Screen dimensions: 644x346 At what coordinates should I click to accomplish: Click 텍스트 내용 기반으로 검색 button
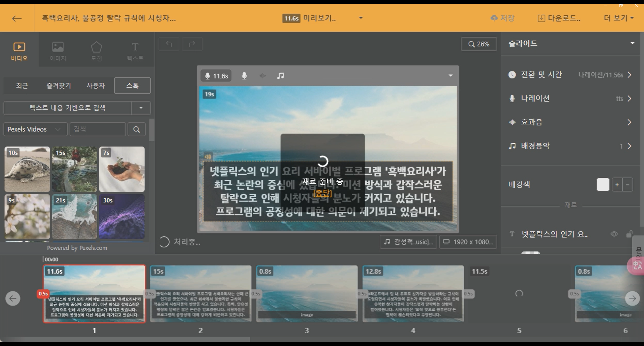coord(67,108)
